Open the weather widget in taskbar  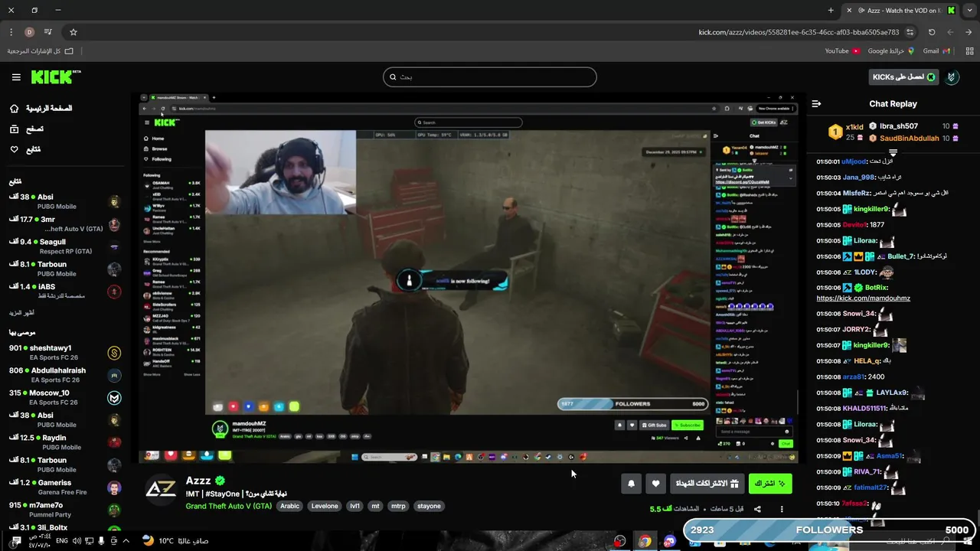(175, 541)
